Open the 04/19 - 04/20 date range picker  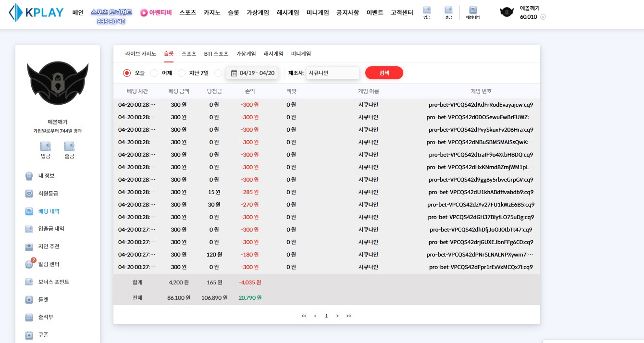(x=252, y=73)
